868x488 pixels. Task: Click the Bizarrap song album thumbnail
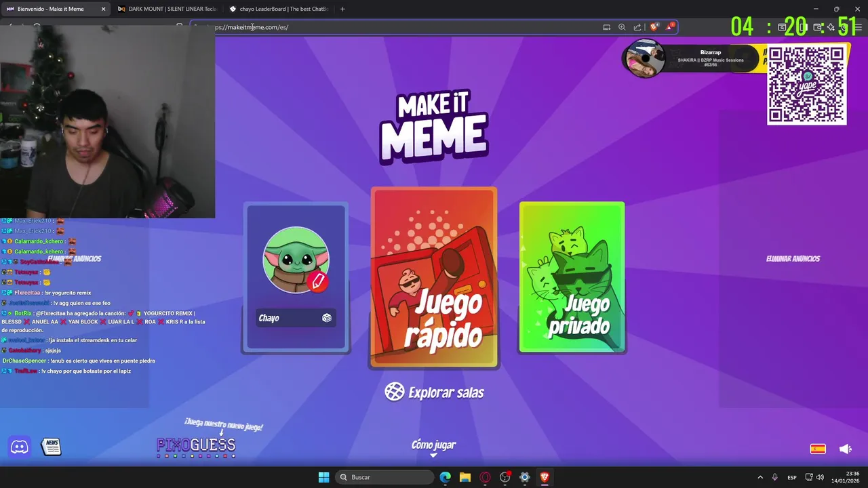coord(644,59)
